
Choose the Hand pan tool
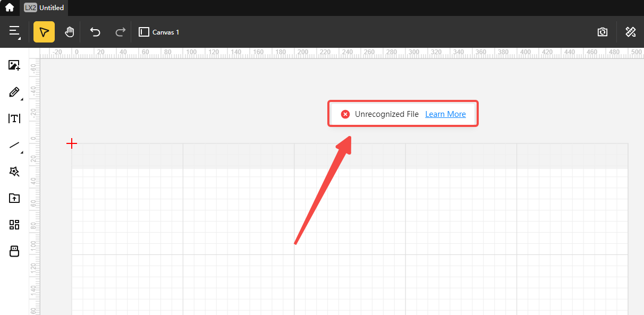coord(69,32)
